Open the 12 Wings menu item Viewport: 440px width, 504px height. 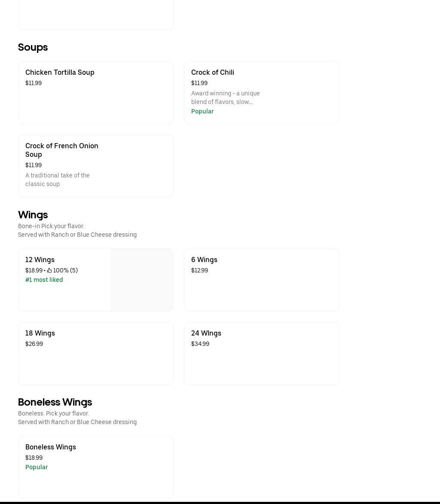tap(95, 280)
